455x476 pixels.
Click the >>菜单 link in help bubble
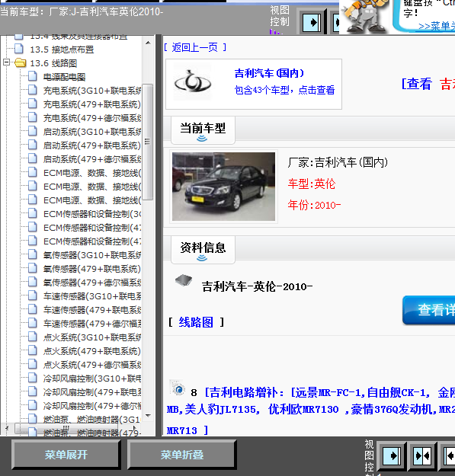click(437, 26)
